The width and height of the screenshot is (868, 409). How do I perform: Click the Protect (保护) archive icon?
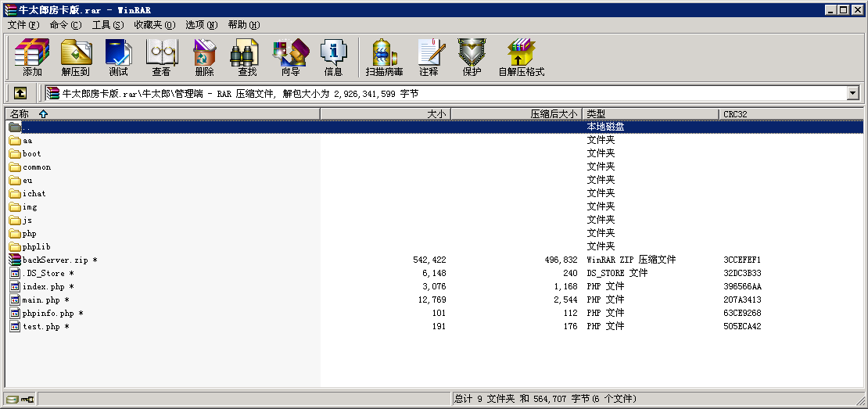[x=472, y=58]
